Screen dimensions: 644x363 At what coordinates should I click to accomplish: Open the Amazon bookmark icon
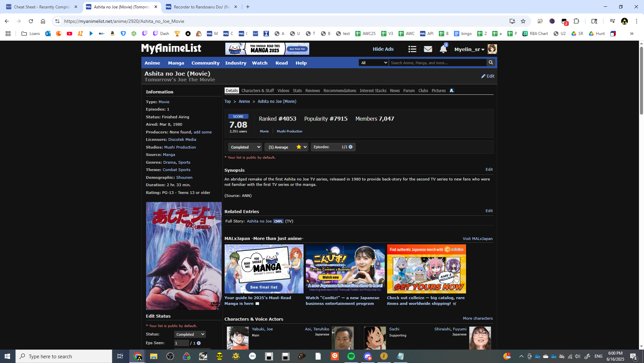(x=112, y=34)
